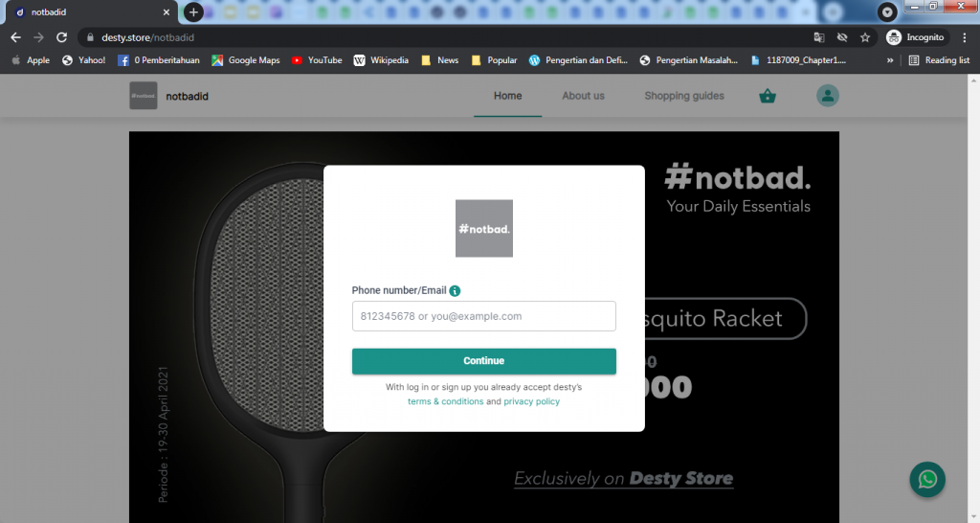Go to the Shopping guides tab
Screen dimensions: 980x523
(684, 96)
